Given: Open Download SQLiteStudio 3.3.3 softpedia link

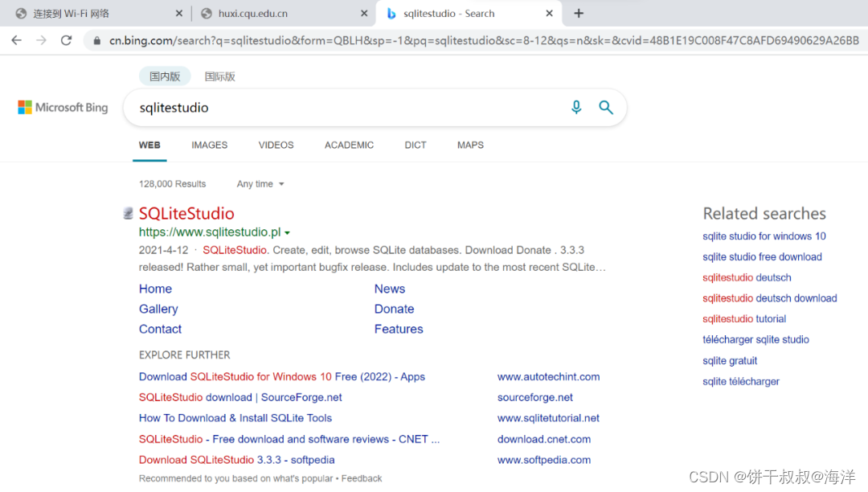Looking at the screenshot, I should click(236, 460).
